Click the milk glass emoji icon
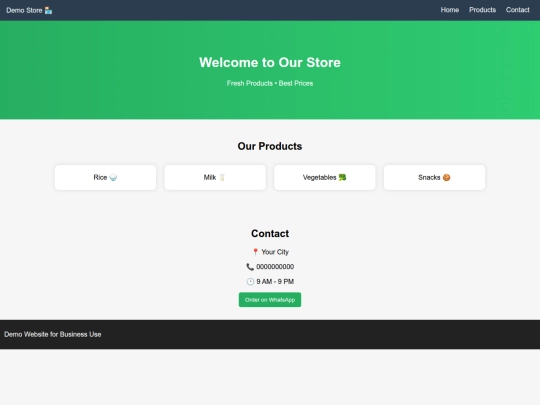Screen dimensions: 540x405 (x=222, y=177)
